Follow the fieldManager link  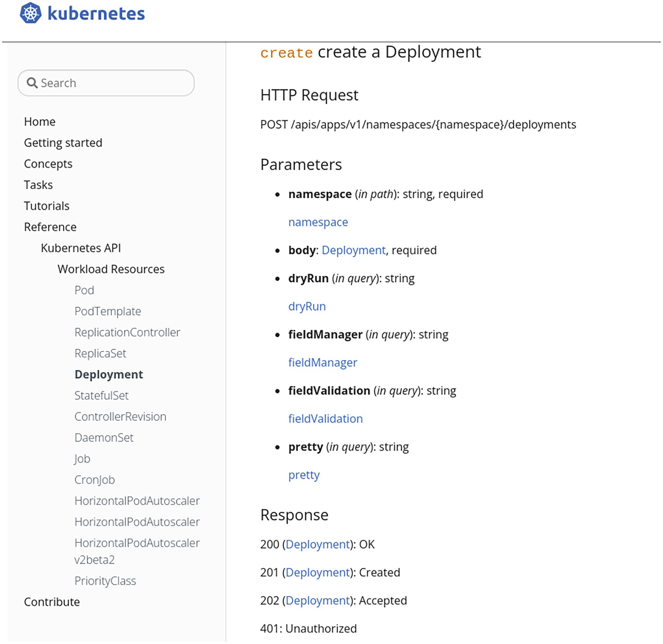point(323,362)
